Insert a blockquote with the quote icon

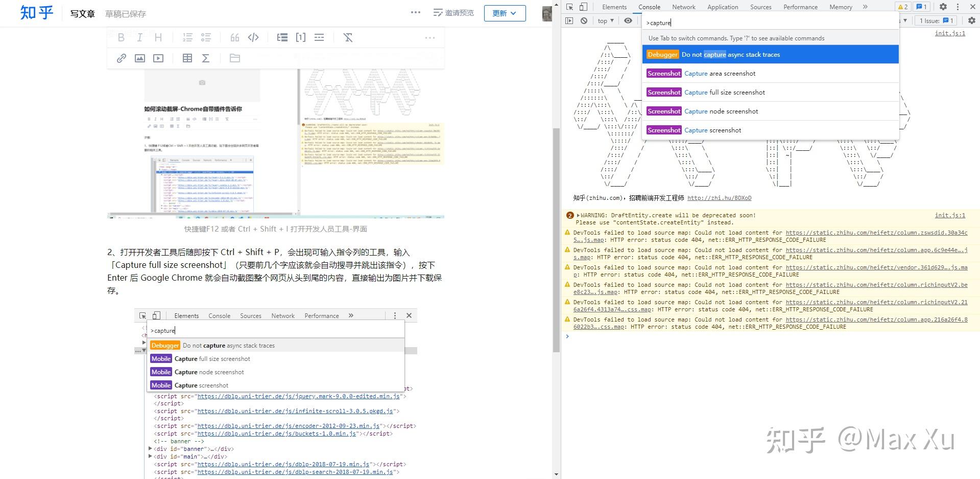pyautogui.click(x=235, y=37)
